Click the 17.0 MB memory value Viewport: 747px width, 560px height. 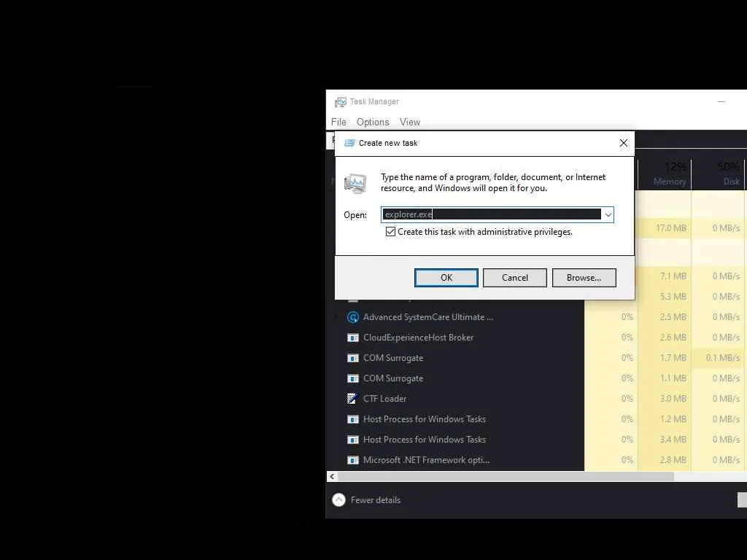click(671, 228)
